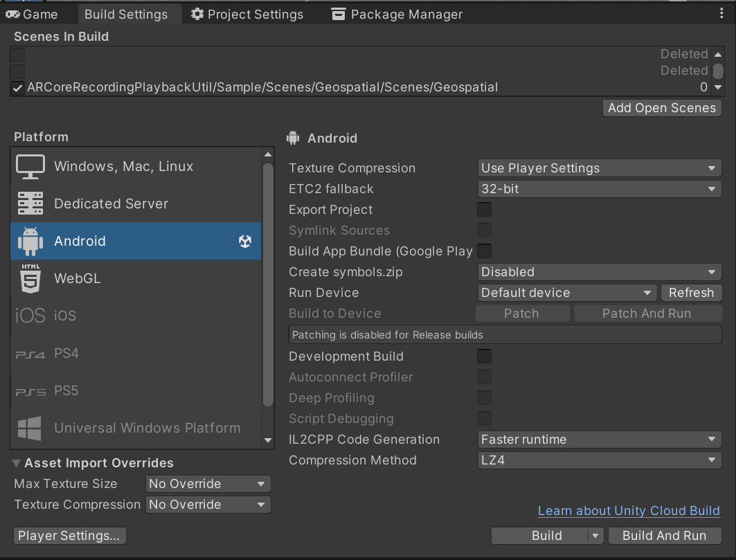Click the platform list scroll up arrow
This screenshot has width=736, height=560.
tap(268, 154)
